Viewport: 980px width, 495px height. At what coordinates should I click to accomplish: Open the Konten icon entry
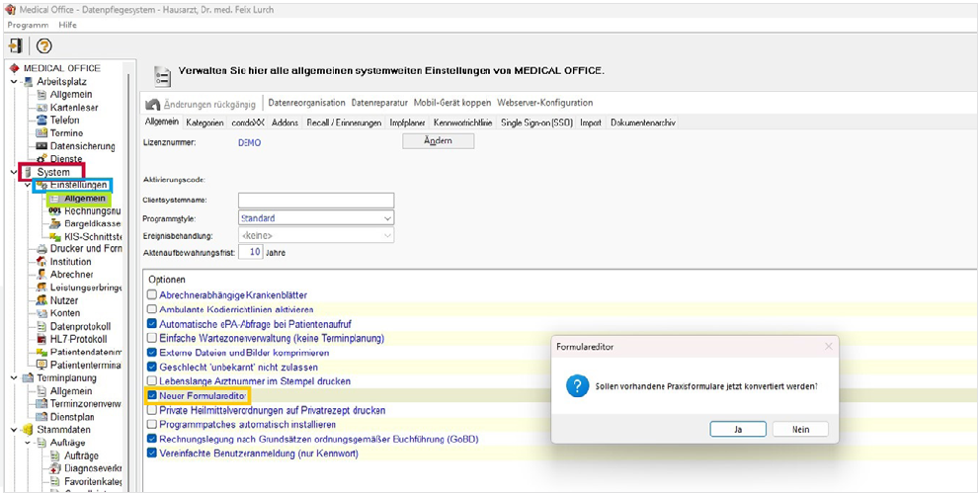click(x=41, y=313)
